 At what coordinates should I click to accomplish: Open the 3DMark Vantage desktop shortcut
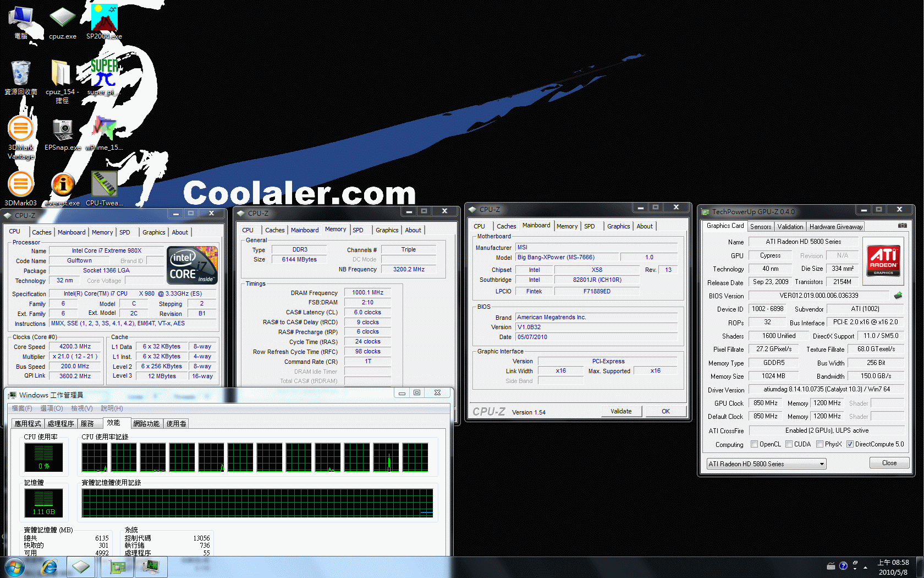tap(21, 138)
